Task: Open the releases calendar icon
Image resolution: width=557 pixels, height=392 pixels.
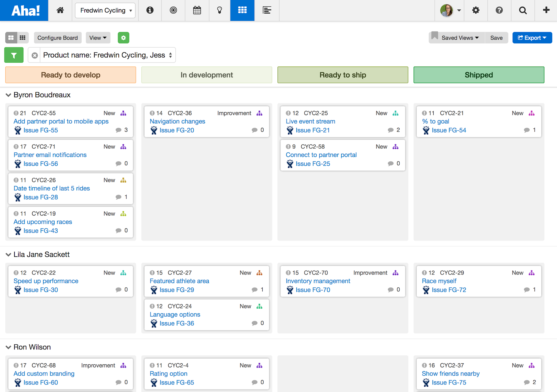Action: (x=197, y=10)
